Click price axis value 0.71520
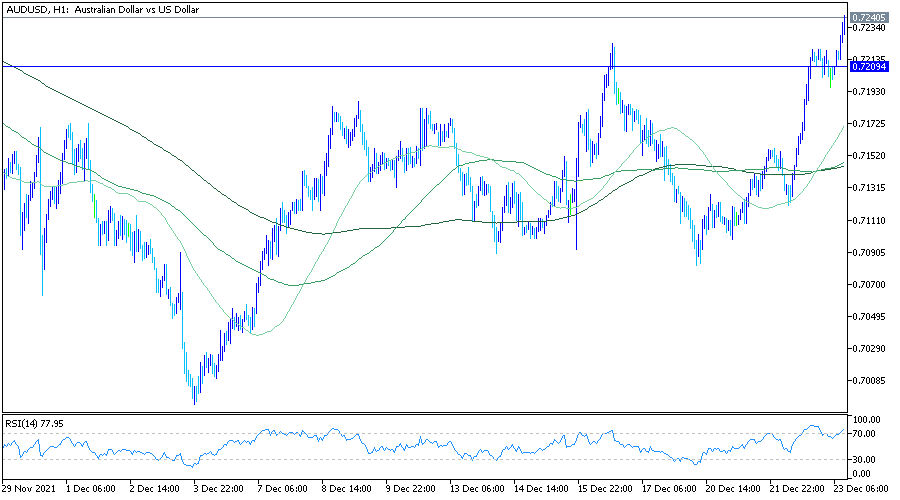This screenshot has width=900, height=500. coord(868,156)
